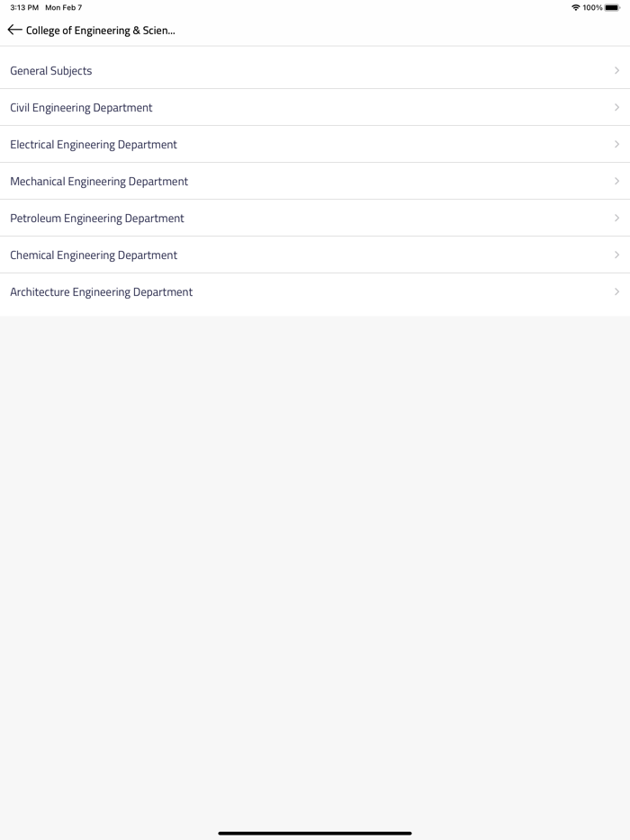Expand Electrical Engineering Department chevron
The image size is (630, 840).
(616, 145)
